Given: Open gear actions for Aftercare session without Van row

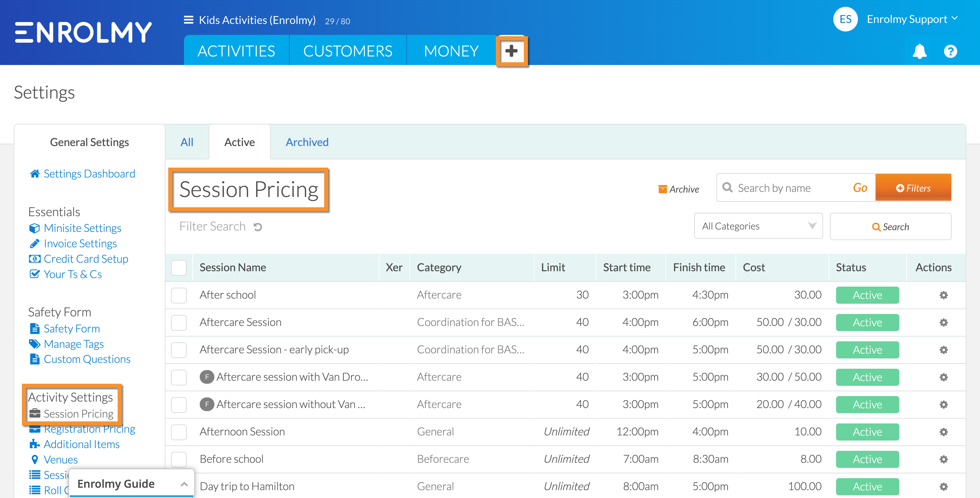Looking at the screenshot, I should [943, 405].
